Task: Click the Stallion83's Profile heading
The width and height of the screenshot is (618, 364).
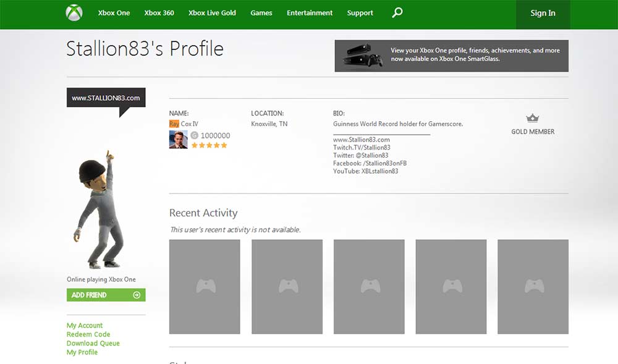Action: [145, 49]
